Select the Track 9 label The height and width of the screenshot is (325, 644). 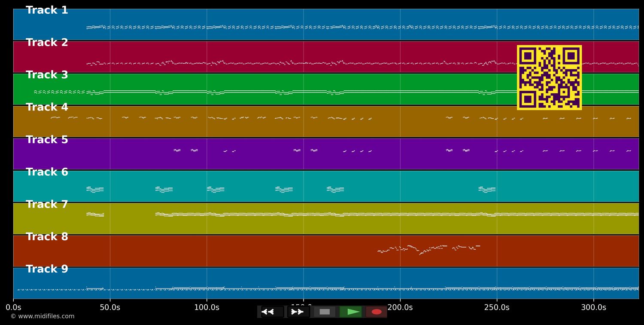point(47,269)
